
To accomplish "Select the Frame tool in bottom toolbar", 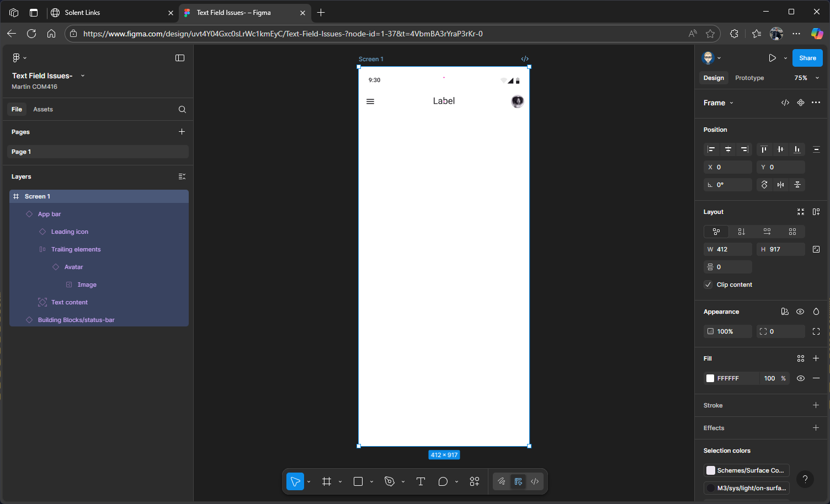I will pyautogui.click(x=327, y=481).
